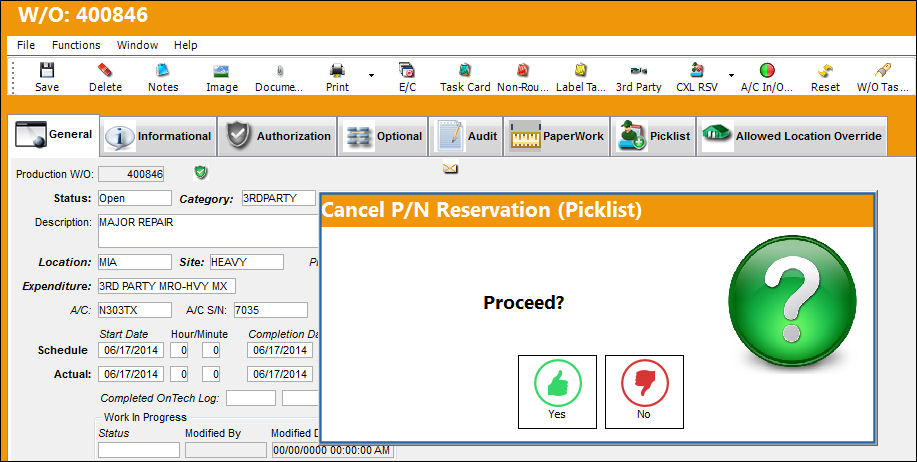The image size is (917, 462).
Task: Click the Work In Progress Status field
Action: [x=139, y=450]
